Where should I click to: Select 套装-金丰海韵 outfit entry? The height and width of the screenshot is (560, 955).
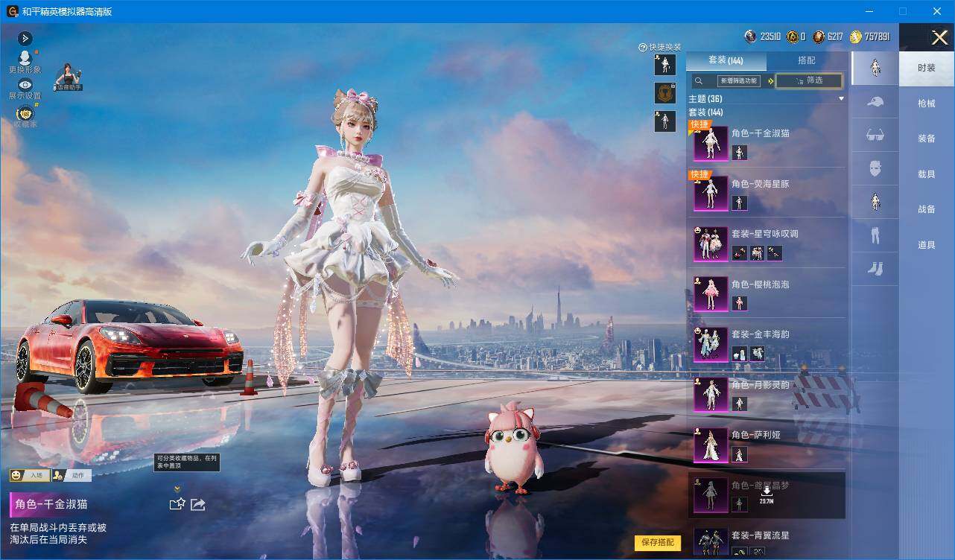pyautogui.click(x=767, y=344)
